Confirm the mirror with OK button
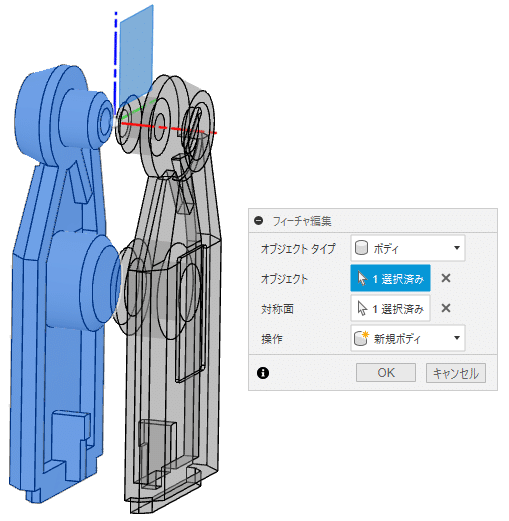The height and width of the screenshot is (521, 509). (x=386, y=373)
